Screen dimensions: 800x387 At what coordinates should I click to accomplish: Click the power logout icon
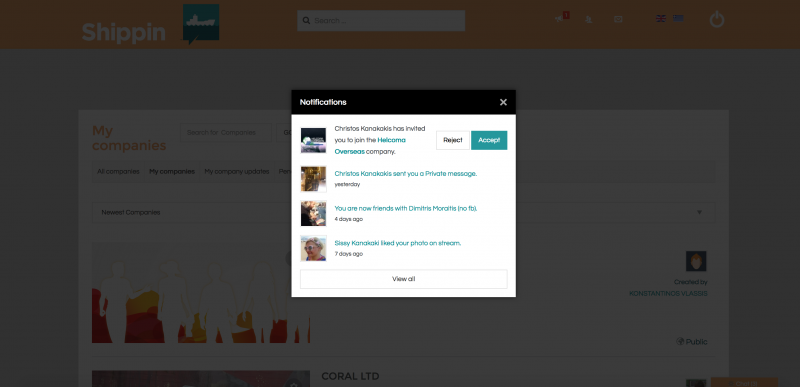point(717,19)
